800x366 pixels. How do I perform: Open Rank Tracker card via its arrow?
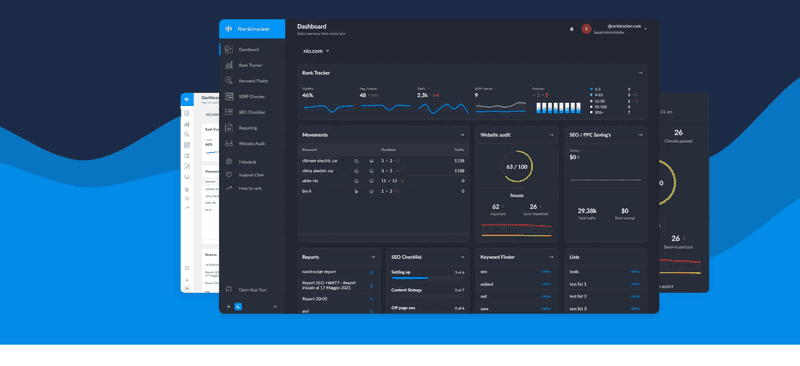(640, 73)
